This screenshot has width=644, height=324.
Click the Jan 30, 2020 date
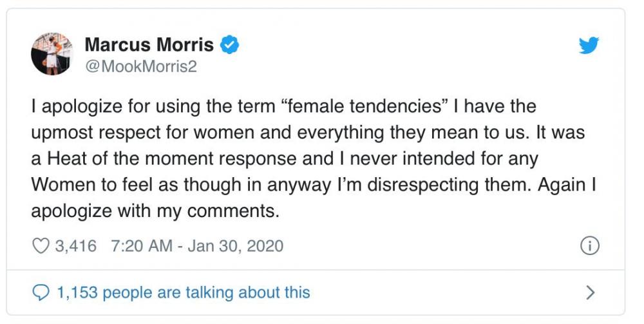point(235,245)
